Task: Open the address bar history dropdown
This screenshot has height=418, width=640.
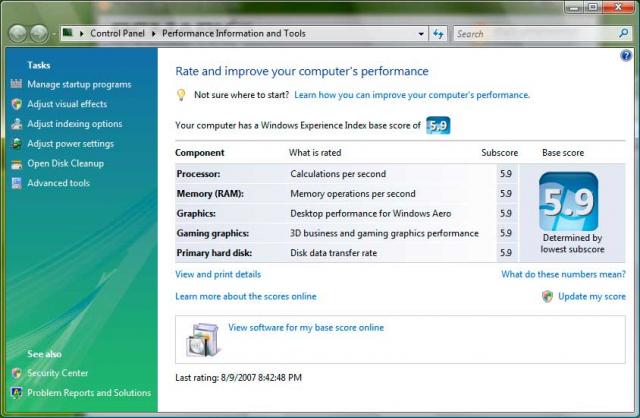Action: click(x=421, y=33)
